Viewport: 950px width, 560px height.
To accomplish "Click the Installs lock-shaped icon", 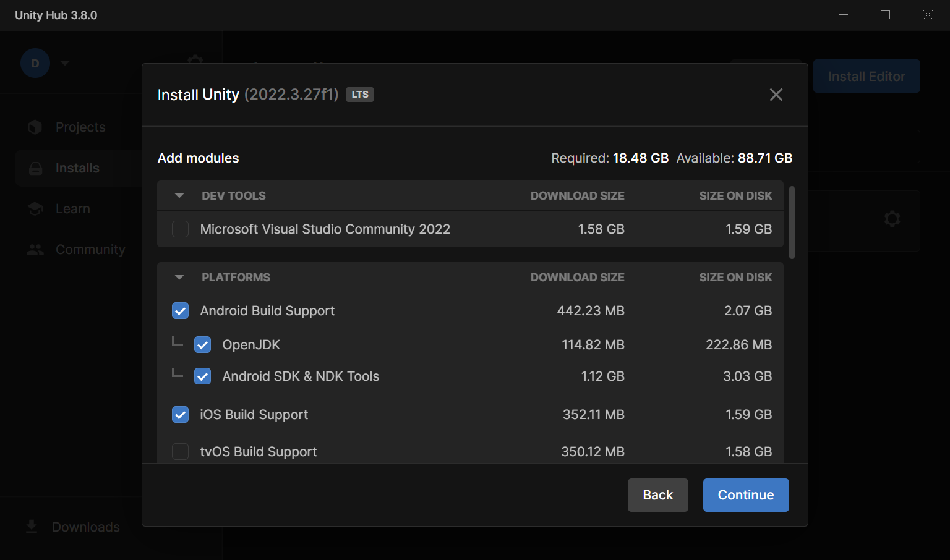I will (x=35, y=168).
